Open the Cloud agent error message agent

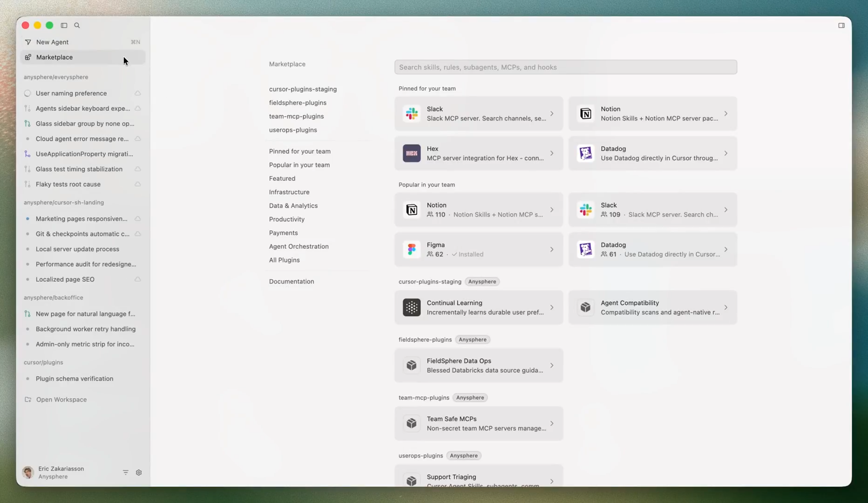(83, 139)
